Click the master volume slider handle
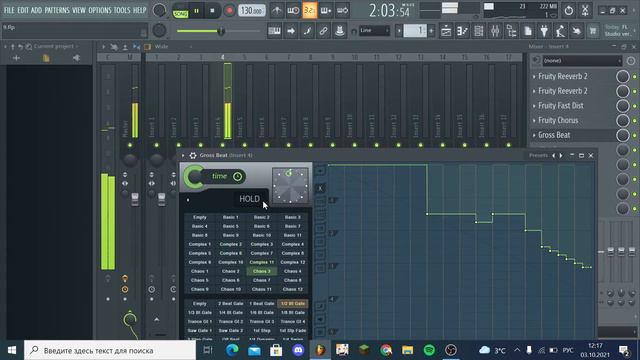 (x=221, y=31)
